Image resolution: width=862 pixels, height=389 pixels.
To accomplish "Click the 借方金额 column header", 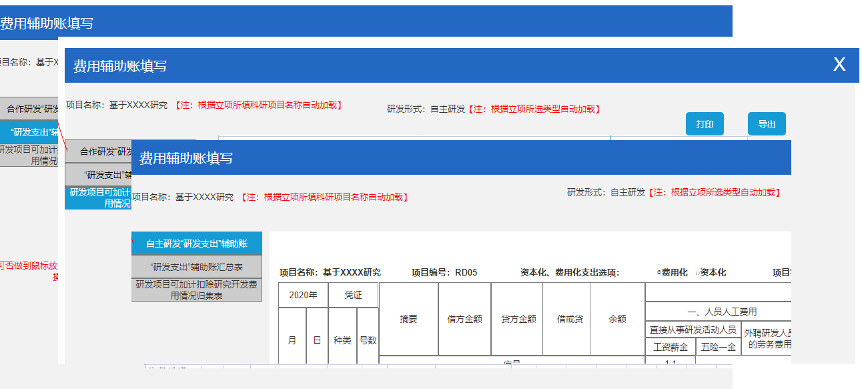I will (x=465, y=319).
